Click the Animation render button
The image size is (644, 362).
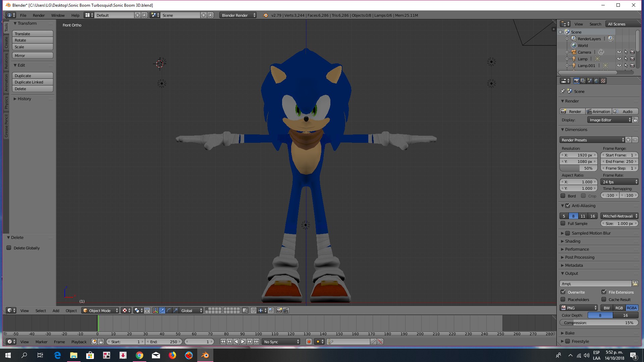[598, 111]
